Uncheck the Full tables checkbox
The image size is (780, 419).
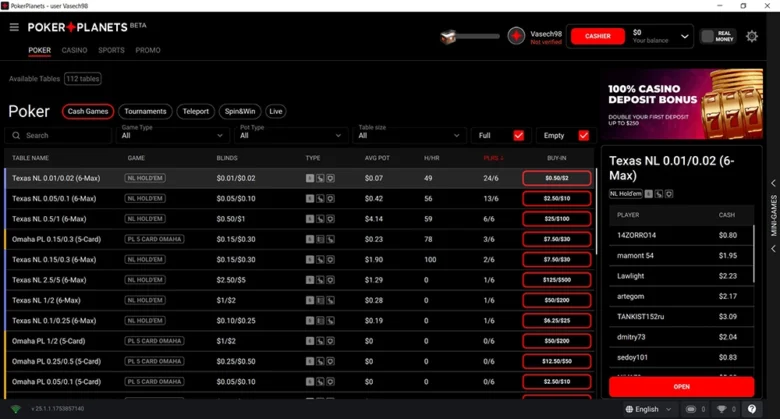coord(519,135)
